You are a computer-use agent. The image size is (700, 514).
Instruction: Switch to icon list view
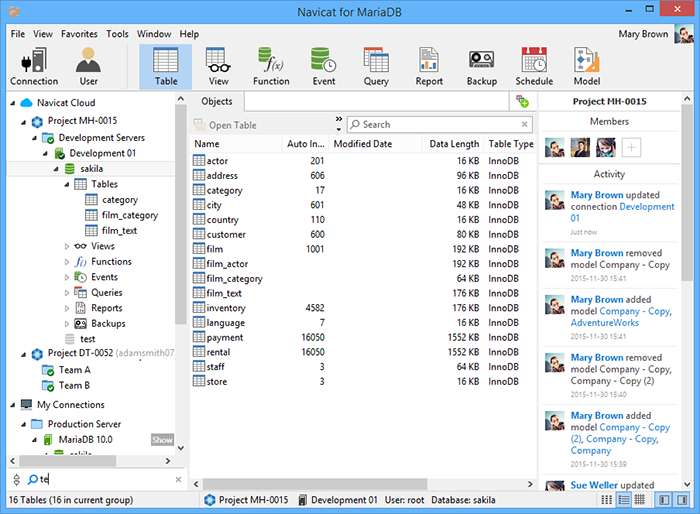click(x=607, y=500)
